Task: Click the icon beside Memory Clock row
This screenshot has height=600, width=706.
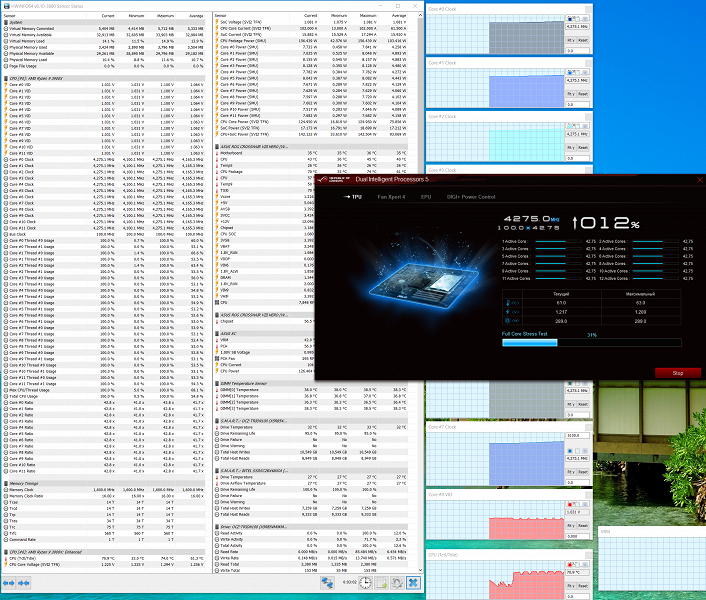Action: [x=6, y=490]
